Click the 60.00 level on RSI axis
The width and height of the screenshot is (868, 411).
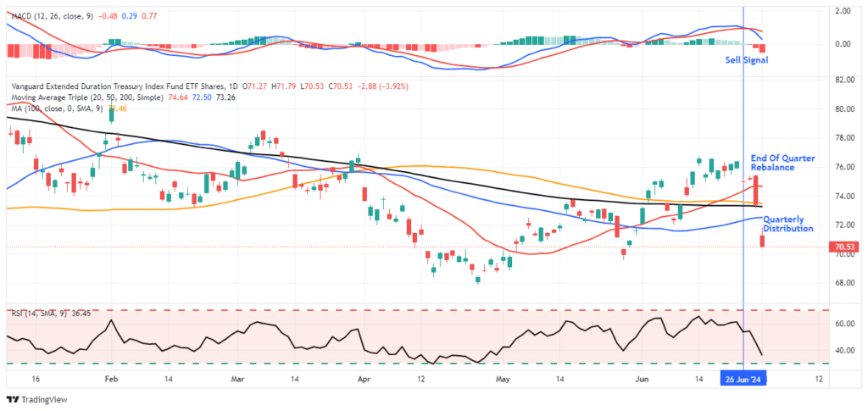[x=843, y=324]
